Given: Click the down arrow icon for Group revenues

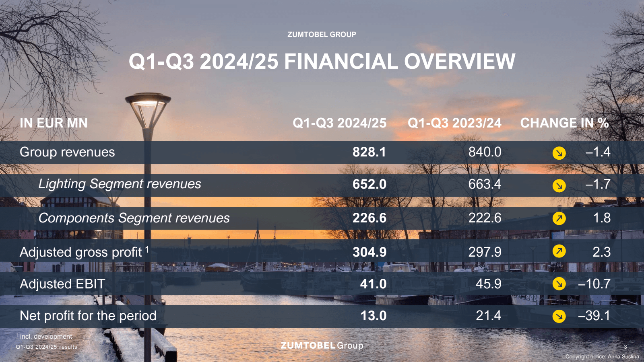Looking at the screenshot, I should pyautogui.click(x=559, y=153).
